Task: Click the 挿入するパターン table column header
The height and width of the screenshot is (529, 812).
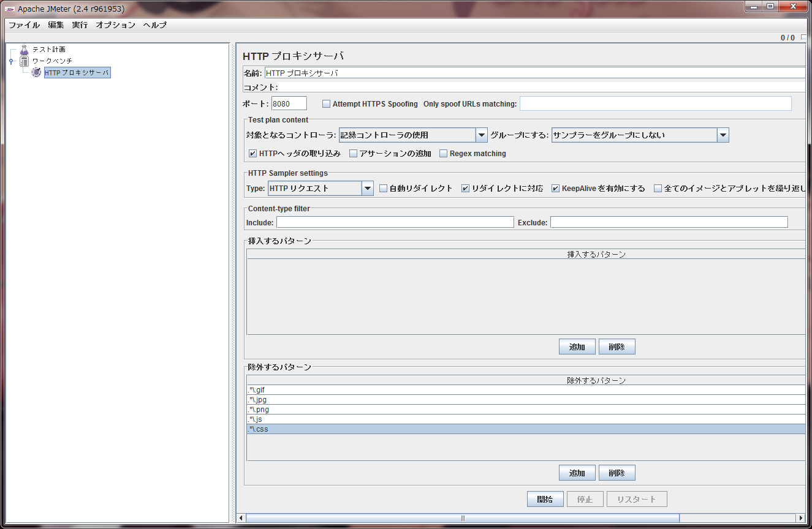Action: [526, 254]
